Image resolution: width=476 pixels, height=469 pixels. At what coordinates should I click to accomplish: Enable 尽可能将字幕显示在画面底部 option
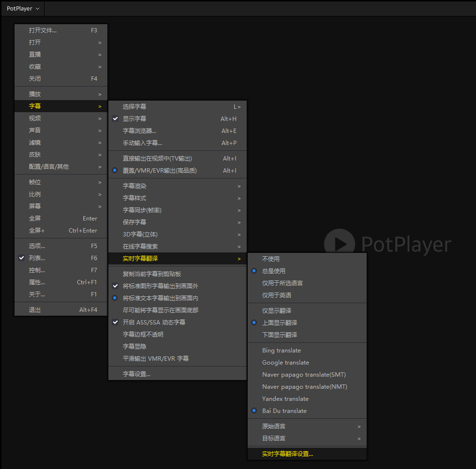[x=177, y=310]
